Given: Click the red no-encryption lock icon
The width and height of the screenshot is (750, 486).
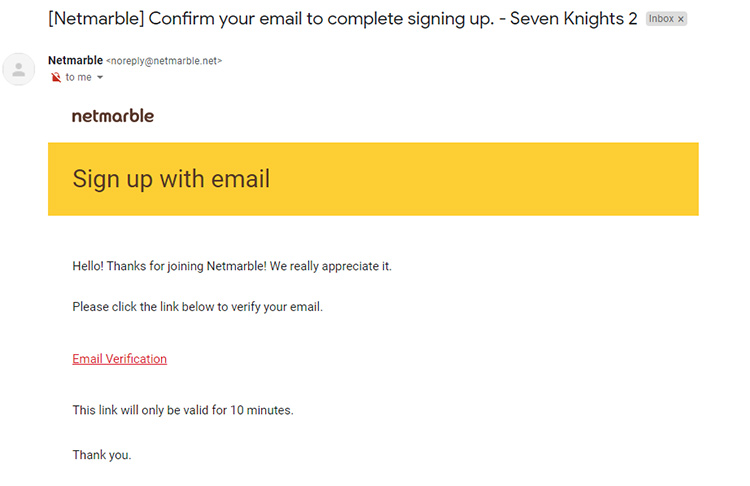Looking at the screenshot, I should (x=56, y=77).
